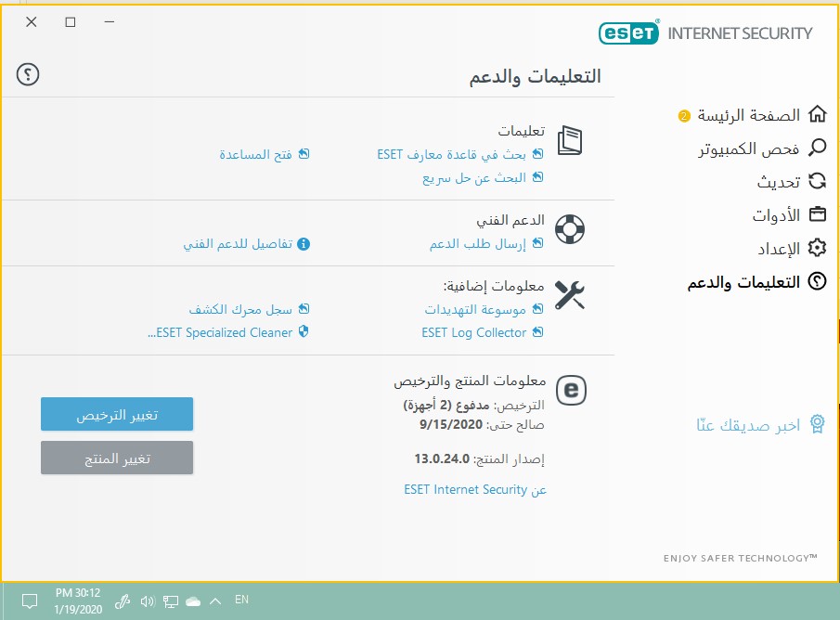Click the اخبر صديقك عنّا link

[x=748, y=425]
